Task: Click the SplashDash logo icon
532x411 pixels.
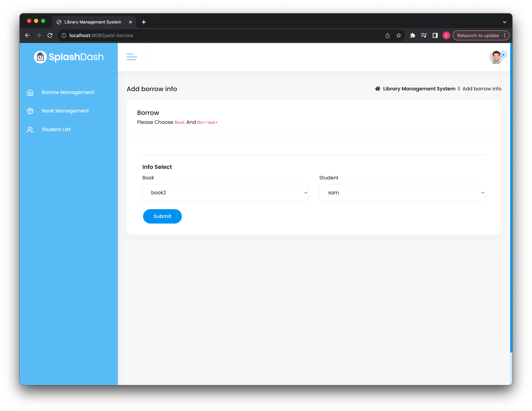Action: pos(40,57)
